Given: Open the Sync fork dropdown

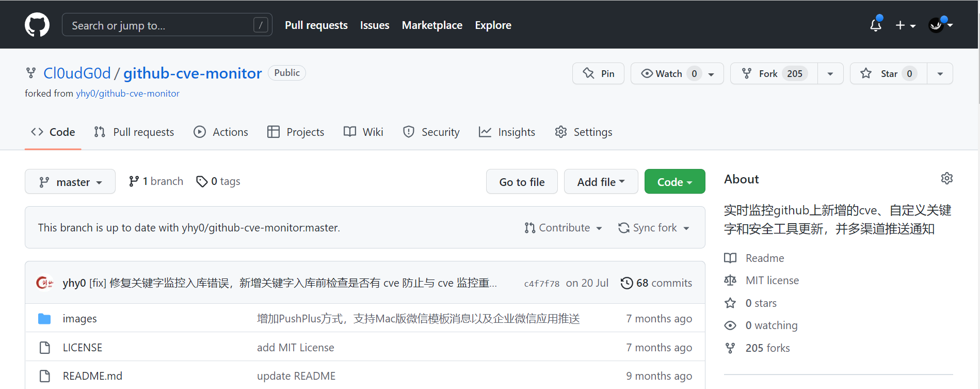Looking at the screenshot, I should 654,228.
